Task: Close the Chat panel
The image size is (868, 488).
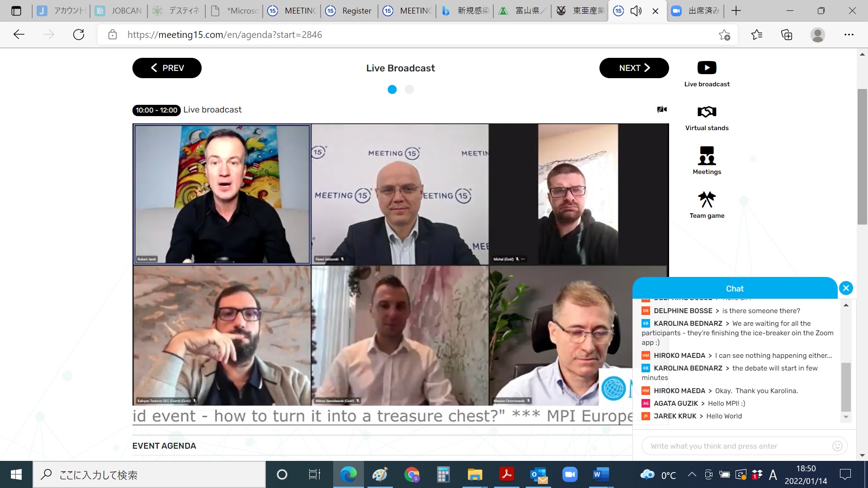Action: click(x=846, y=288)
